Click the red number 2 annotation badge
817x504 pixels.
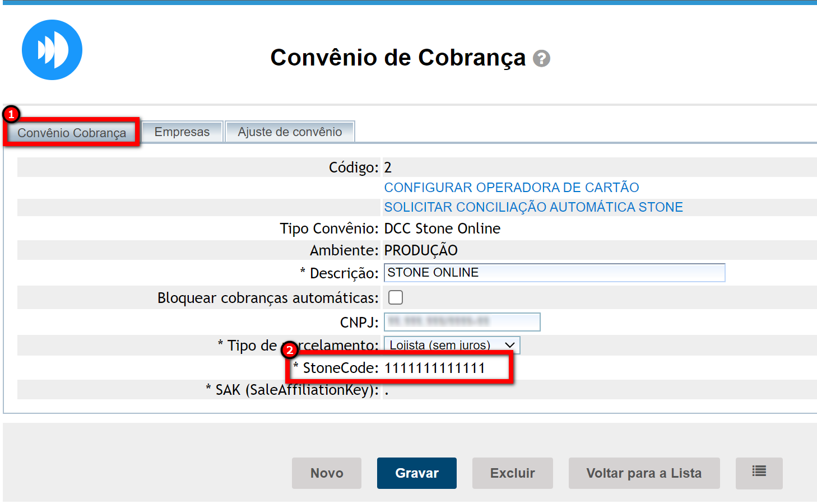pos(289,351)
